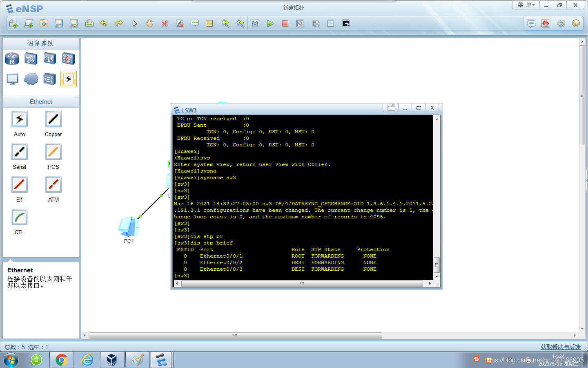
Task: Select the device connection lightning category
Action: click(x=68, y=79)
